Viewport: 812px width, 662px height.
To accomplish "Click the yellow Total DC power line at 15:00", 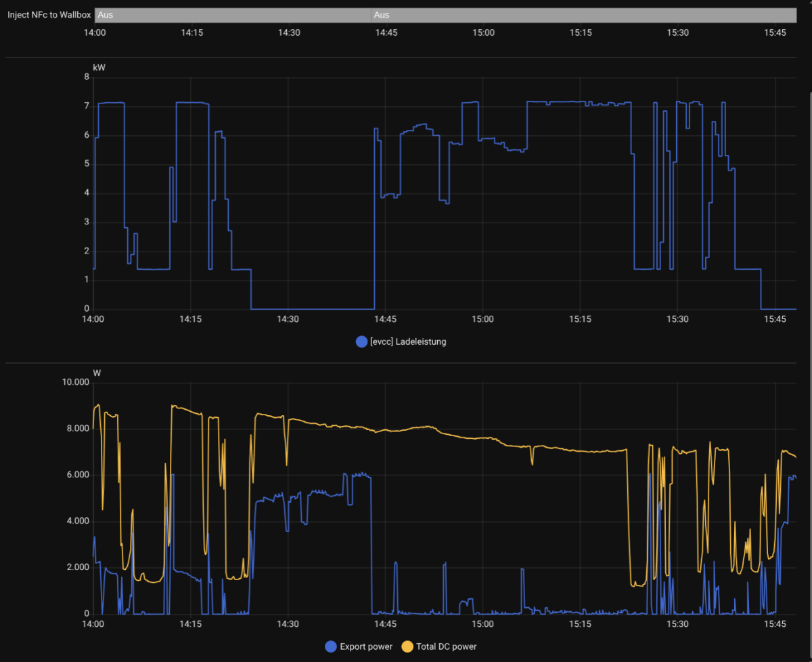I will pos(482,438).
